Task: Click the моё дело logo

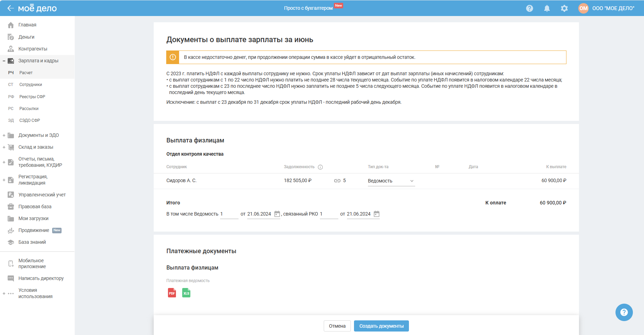Action: click(x=37, y=8)
